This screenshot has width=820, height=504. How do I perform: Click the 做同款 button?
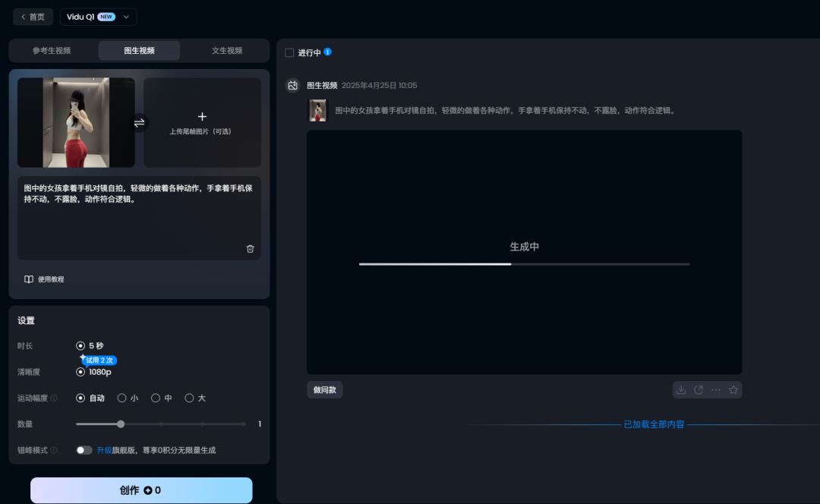[x=324, y=390]
